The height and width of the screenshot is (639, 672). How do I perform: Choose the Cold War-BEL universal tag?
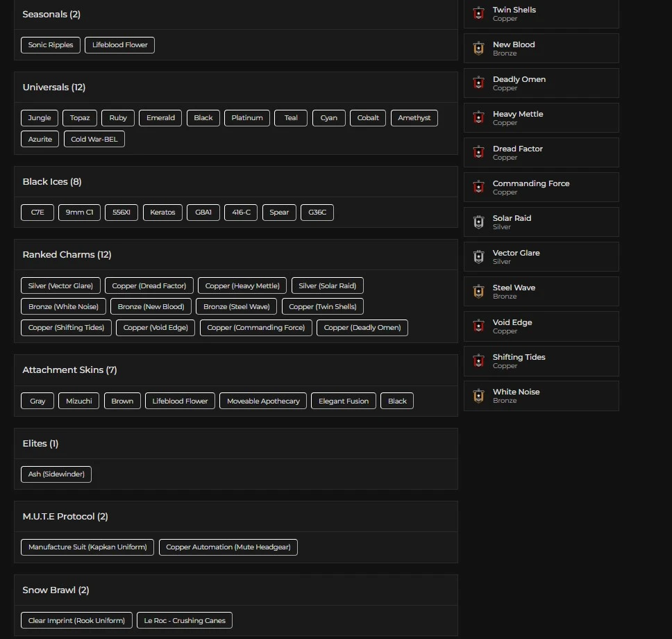pyautogui.click(x=94, y=139)
